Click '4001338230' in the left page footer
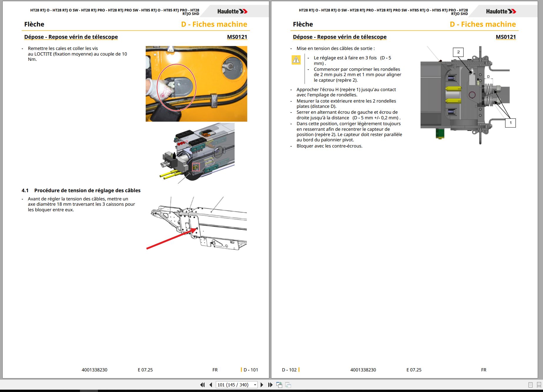 pos(94,370)
